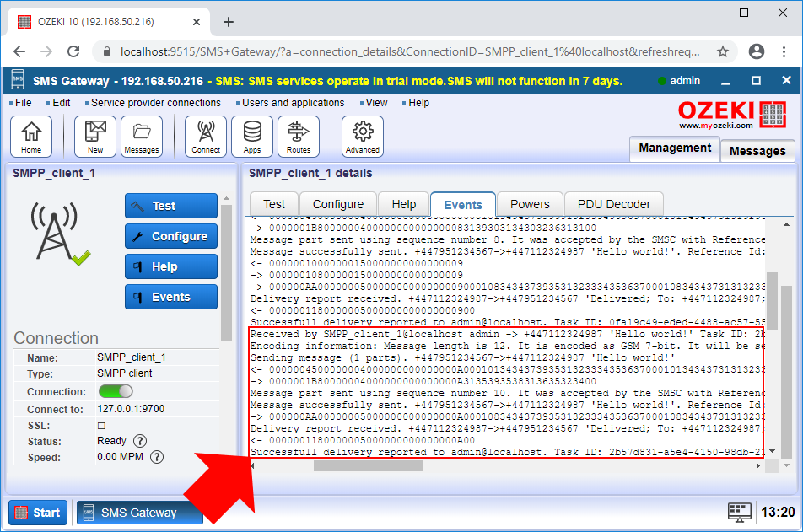The image size is (803, 532).
Task: Open the Home toolbar icon
Action: coord(31,137)
